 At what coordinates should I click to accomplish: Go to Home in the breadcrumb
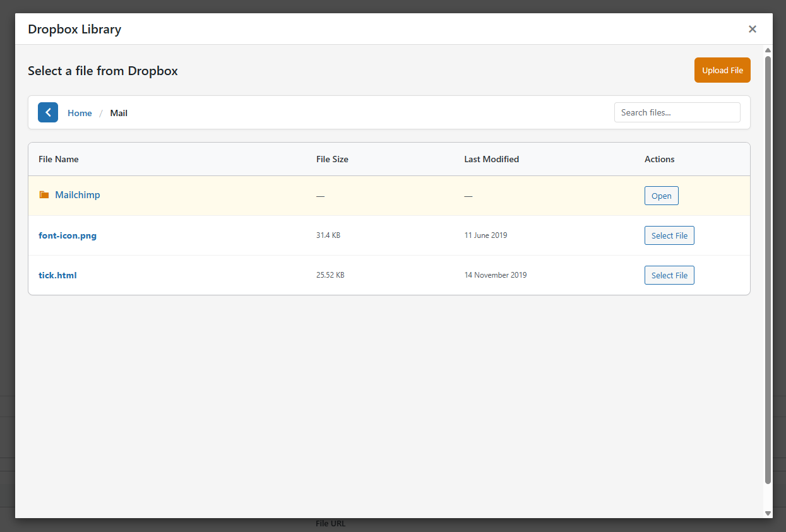(80, 113)
